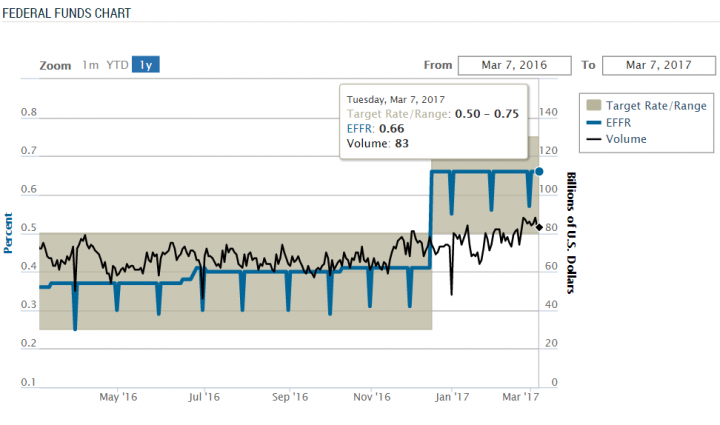Click the 140 volume axis label
This screenshot has width=720, height=425.
click(x=548, y=112)
